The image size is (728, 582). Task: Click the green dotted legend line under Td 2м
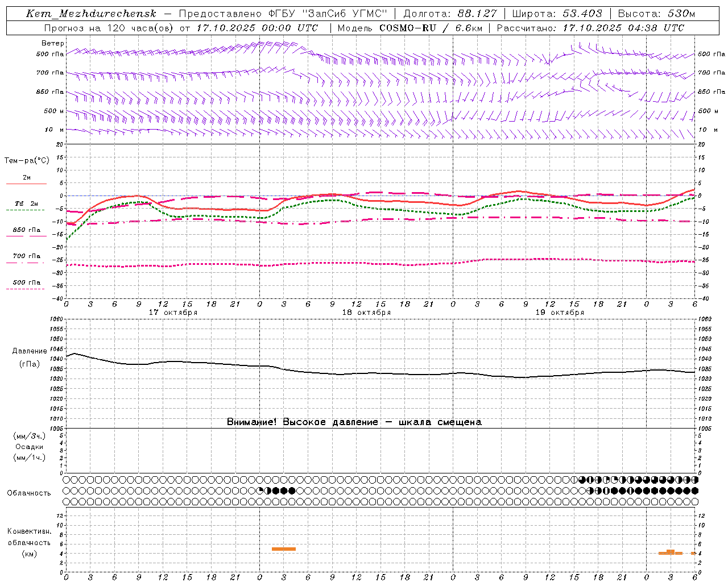[x=26, y=210]
